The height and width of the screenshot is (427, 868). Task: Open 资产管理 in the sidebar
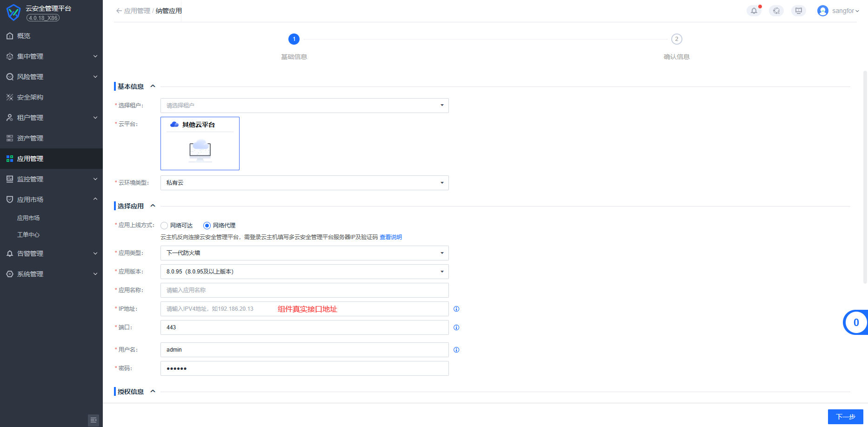(30, 138)
